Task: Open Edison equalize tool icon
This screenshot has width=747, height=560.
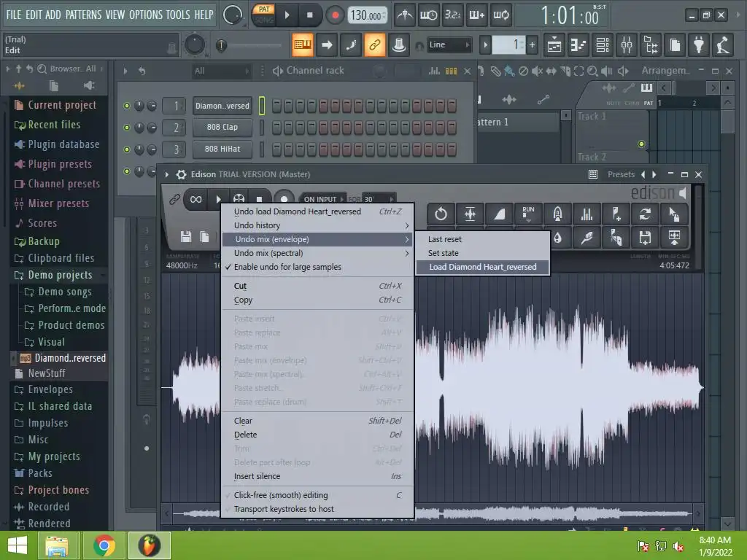Action: (x=587, y=214)
